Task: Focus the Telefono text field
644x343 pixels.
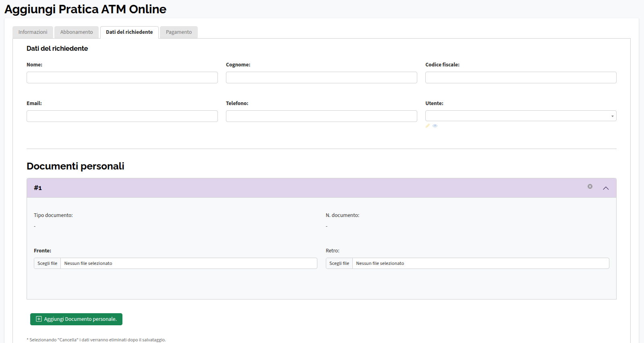Action: [x=321, y=116]
